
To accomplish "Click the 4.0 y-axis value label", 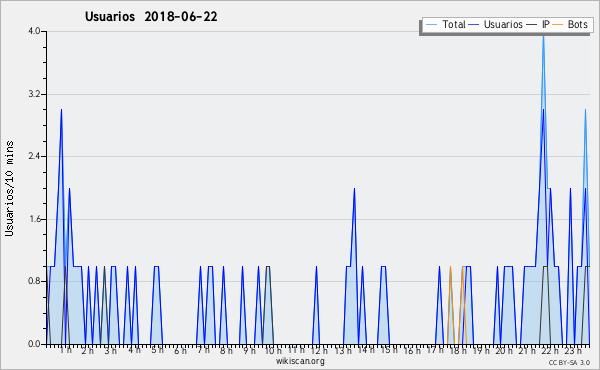I will 34,31.
